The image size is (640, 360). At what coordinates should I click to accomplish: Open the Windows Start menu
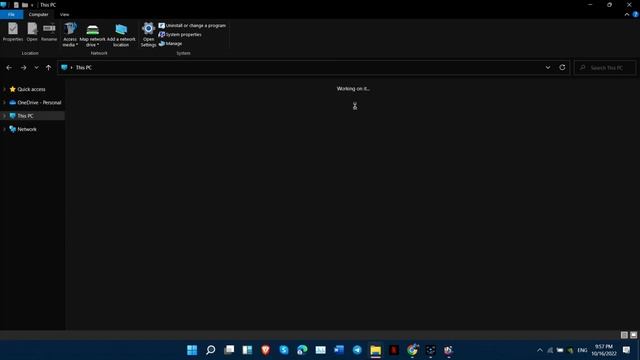point(192,350)
